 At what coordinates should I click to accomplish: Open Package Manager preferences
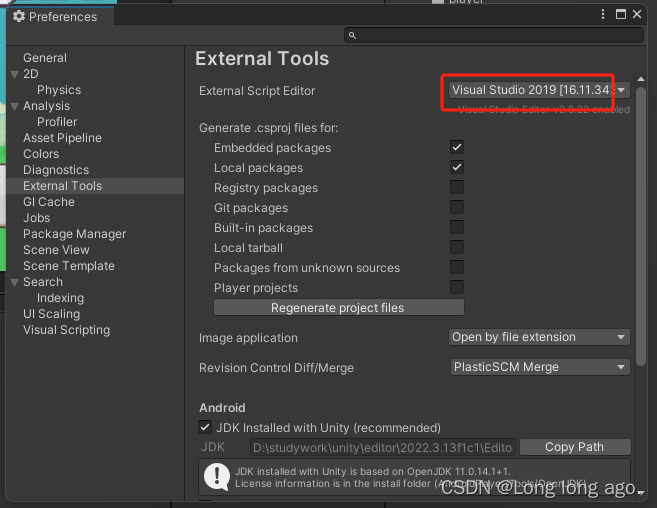(74, 234)
